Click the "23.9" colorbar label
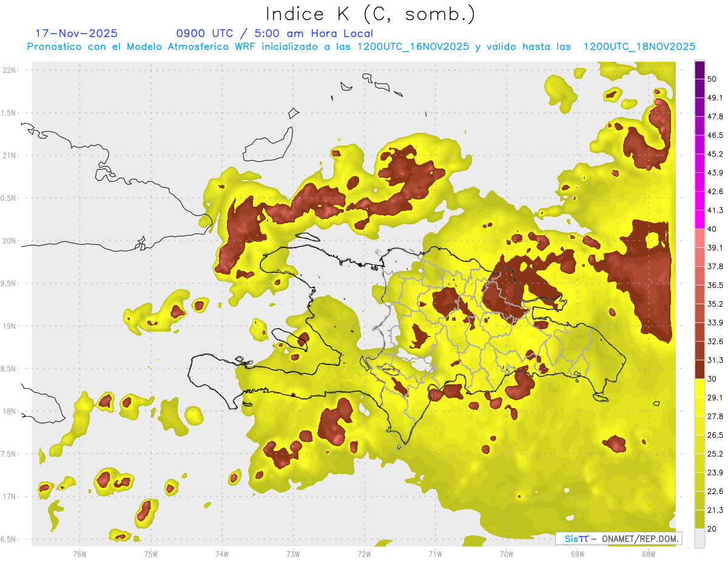 [715, 473]
